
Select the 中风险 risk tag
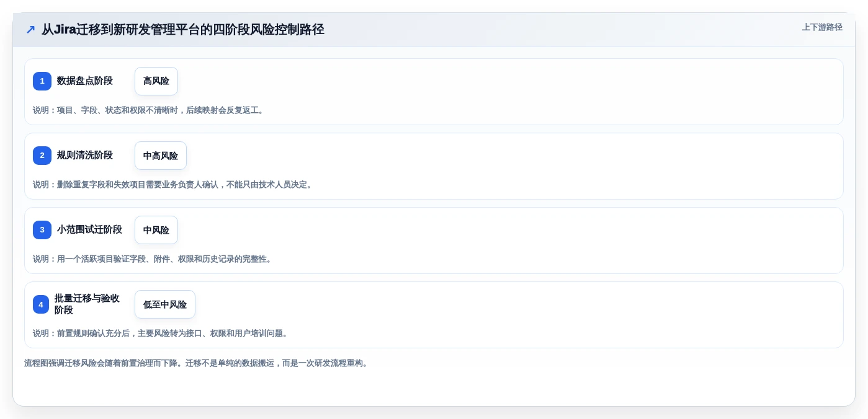156,230
